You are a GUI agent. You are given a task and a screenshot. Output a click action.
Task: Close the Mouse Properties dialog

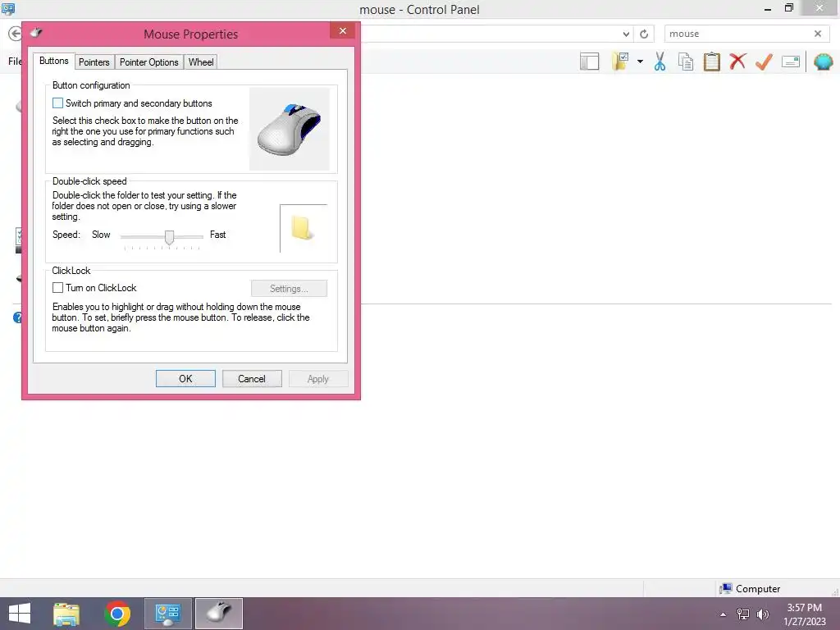click(x=343, y=31)
